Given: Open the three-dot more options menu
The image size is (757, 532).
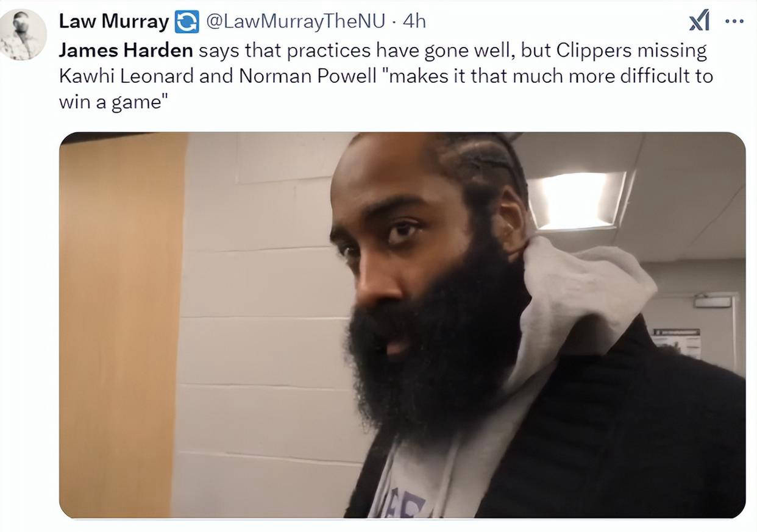Looking at the screenshot, I should click(x=734, y=21).
